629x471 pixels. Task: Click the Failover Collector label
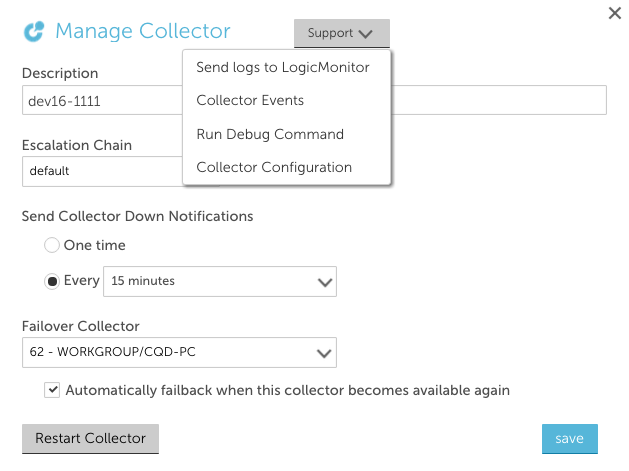point(81,326)
